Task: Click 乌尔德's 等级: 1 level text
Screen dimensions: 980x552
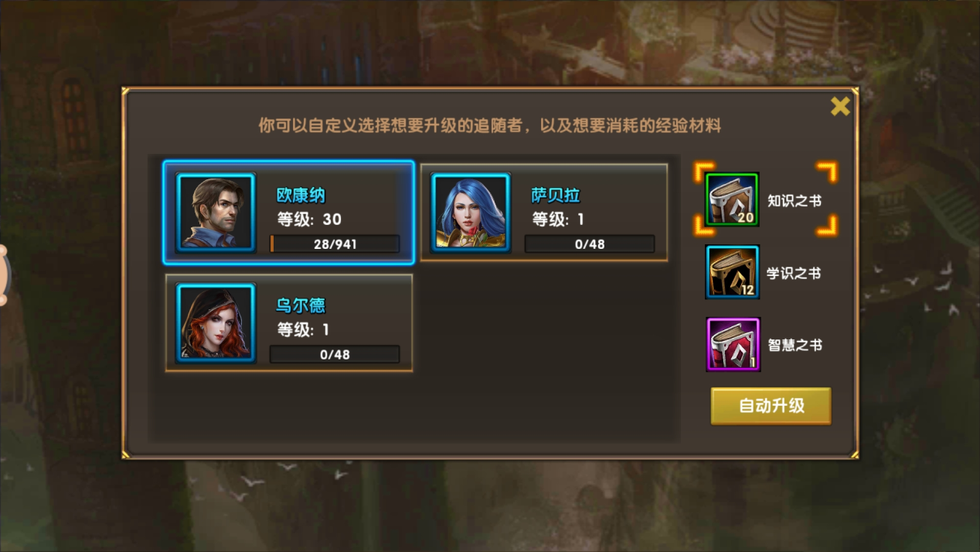Action: (x=303, y=330)
